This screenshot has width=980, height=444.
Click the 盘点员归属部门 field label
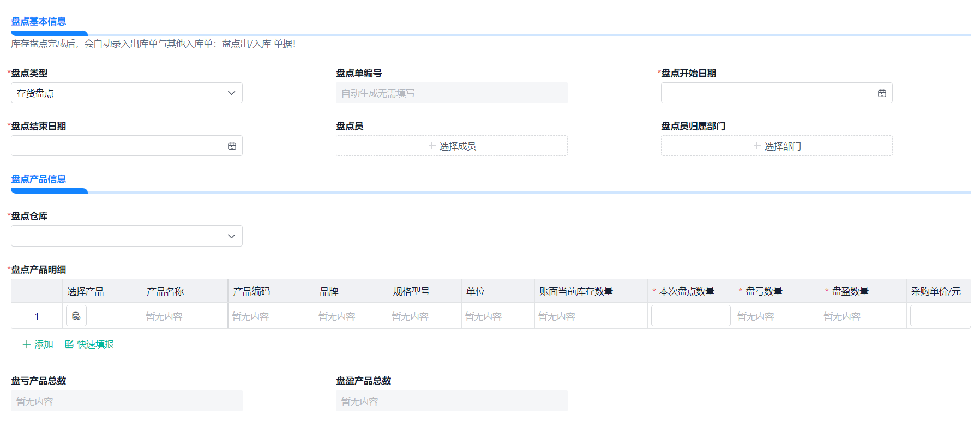tap(693, 126)
